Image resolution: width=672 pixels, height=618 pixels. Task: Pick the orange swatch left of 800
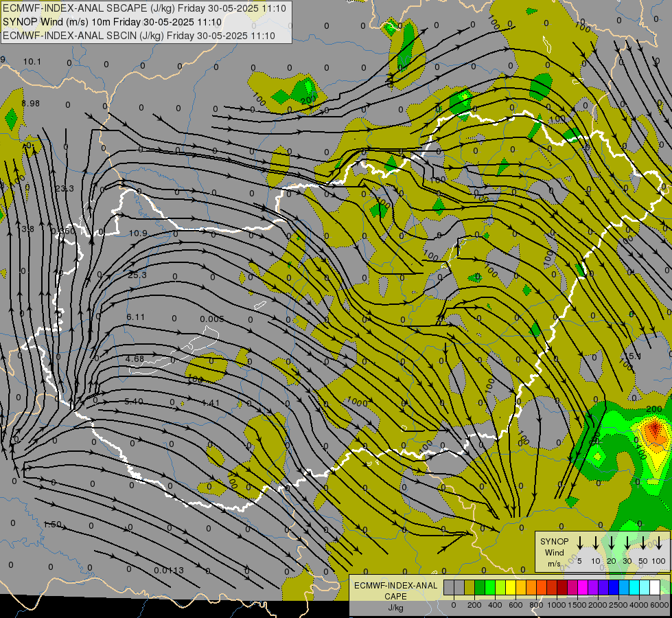pos(531,587)
